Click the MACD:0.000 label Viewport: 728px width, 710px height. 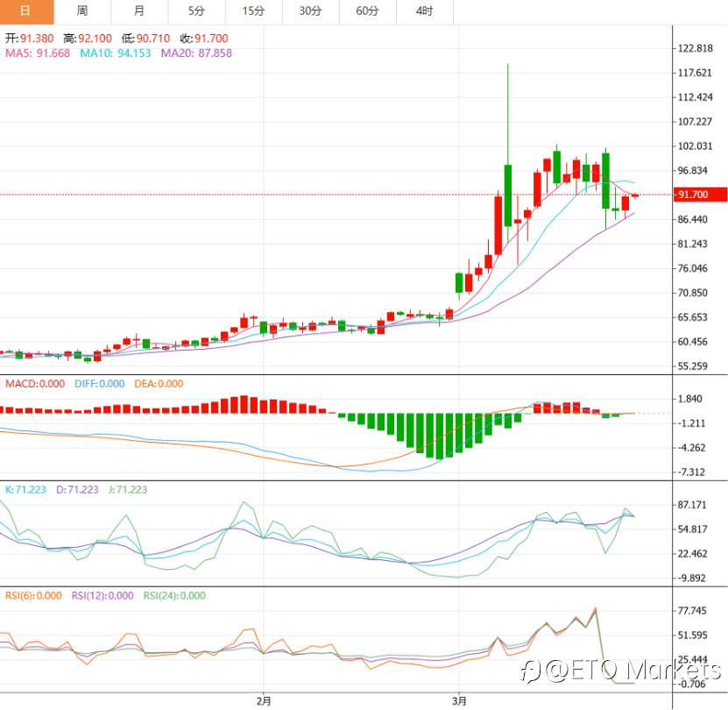35,384
